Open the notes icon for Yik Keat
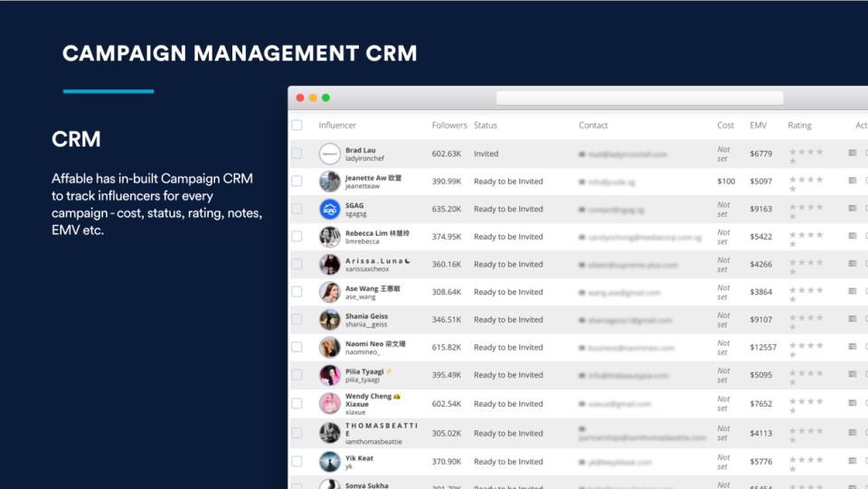Image resolution: width=868 pixels, height=489 pixels. pyautogui.click(x=853, y=460)
